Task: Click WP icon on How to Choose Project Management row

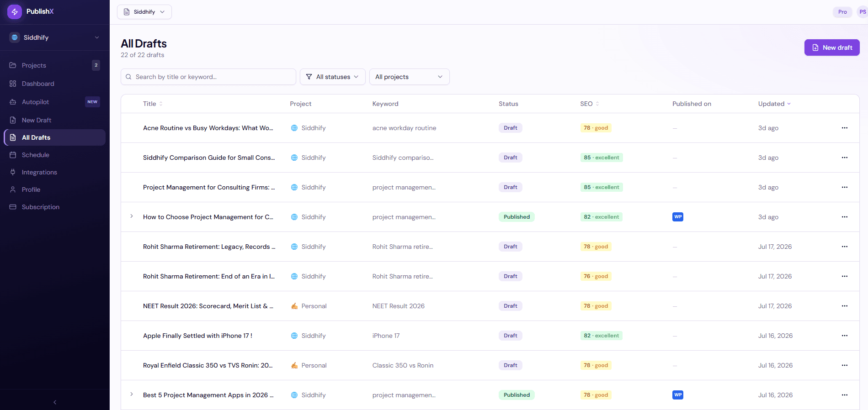Action: (x=678, y=217)
